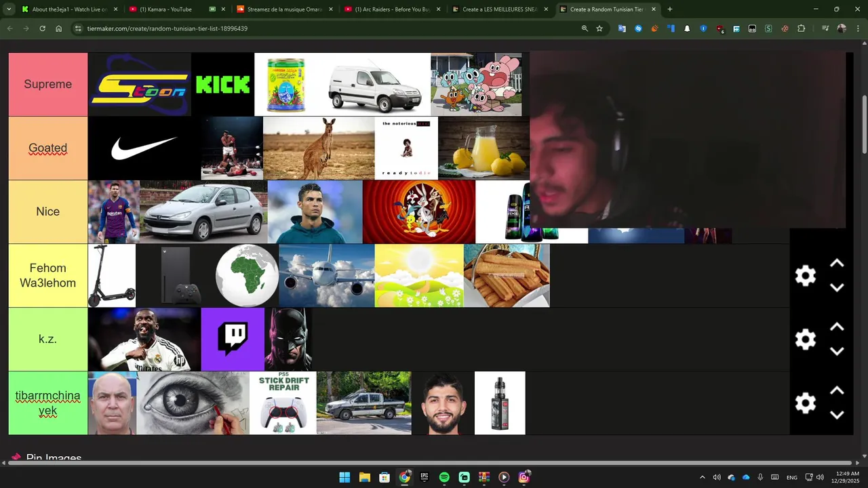The width and height of the screenshot is (868, 488).
Task: Open settings gear for k.z. tier
Action: coord(805,340)
